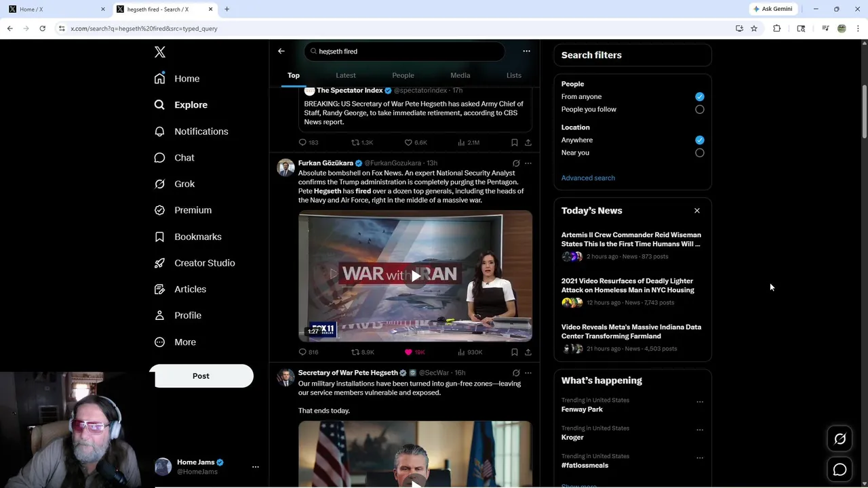Select From anyone people filter
The height and width of the screenshot is (488, 868).
click(x=700, y=97)
